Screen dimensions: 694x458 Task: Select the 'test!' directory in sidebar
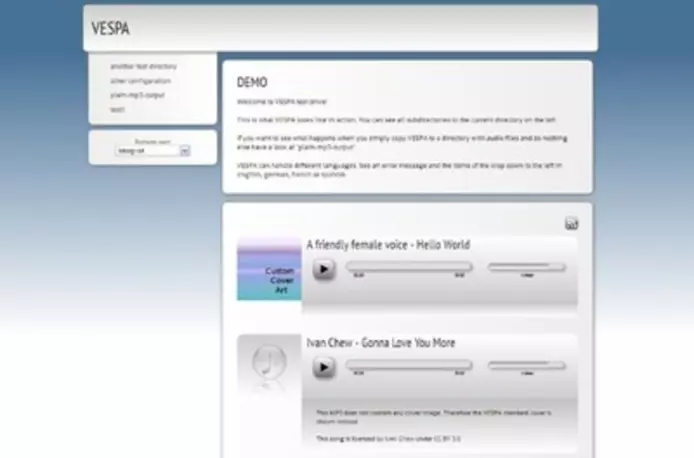[x=117, y=109]
